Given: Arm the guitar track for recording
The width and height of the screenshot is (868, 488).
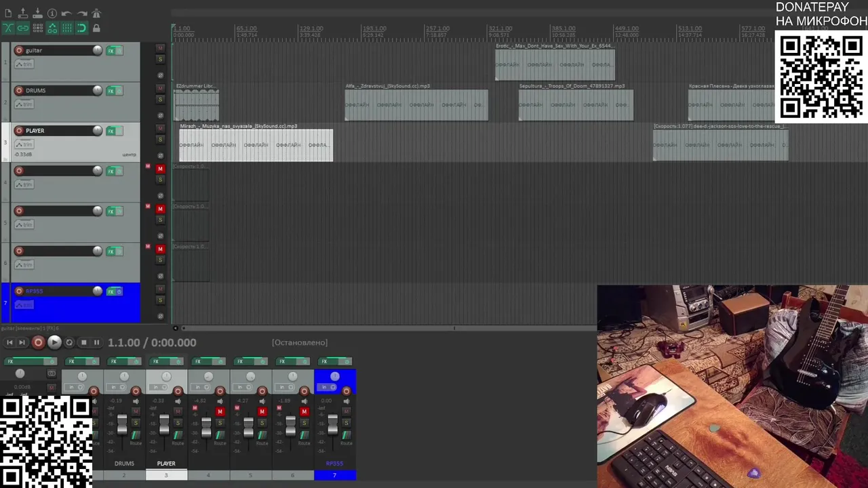Looking at the screenshot, I should click(19, 50).
